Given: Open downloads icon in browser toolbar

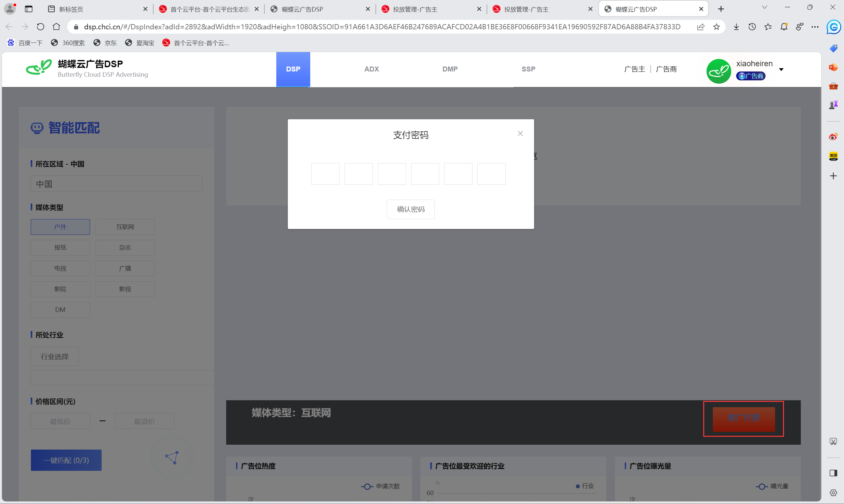Looking at the screenshot, I should click(x=736, y=27).
